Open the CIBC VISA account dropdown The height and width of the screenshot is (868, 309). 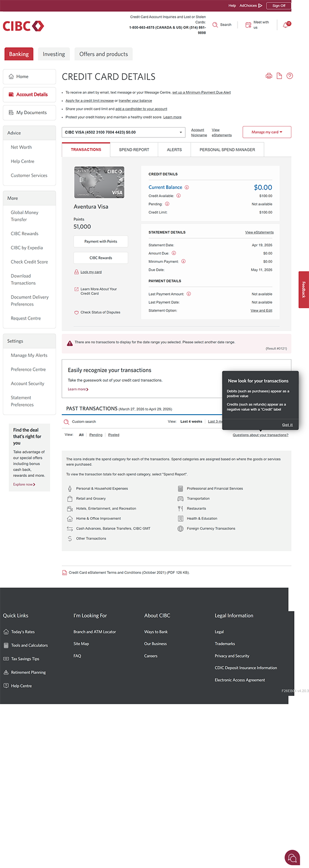tap(124, 132)
